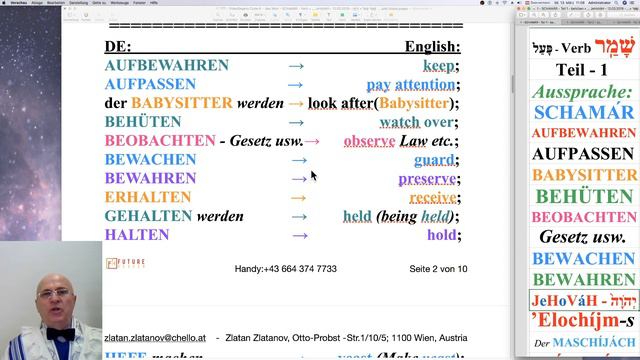Image resolution: width=640 pixels, height=360 pixels.
Task: Click the rotate icon in the Vorschau window
Action: point(588,15)
